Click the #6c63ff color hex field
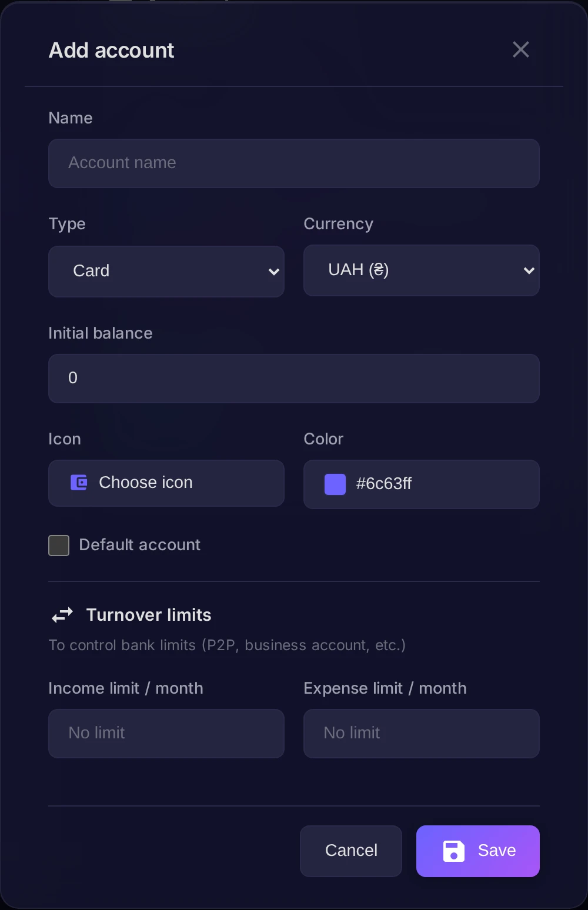Viewport: 588px width, 910px height. [422, 484]
